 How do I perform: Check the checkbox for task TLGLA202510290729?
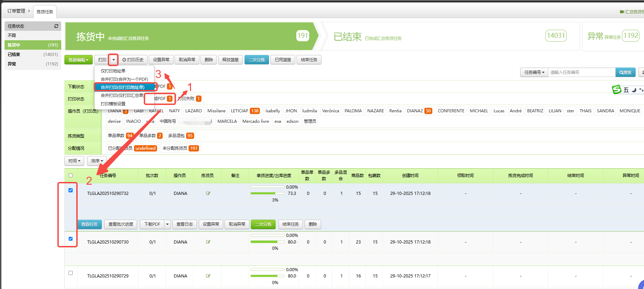click(x=71, y=273)
